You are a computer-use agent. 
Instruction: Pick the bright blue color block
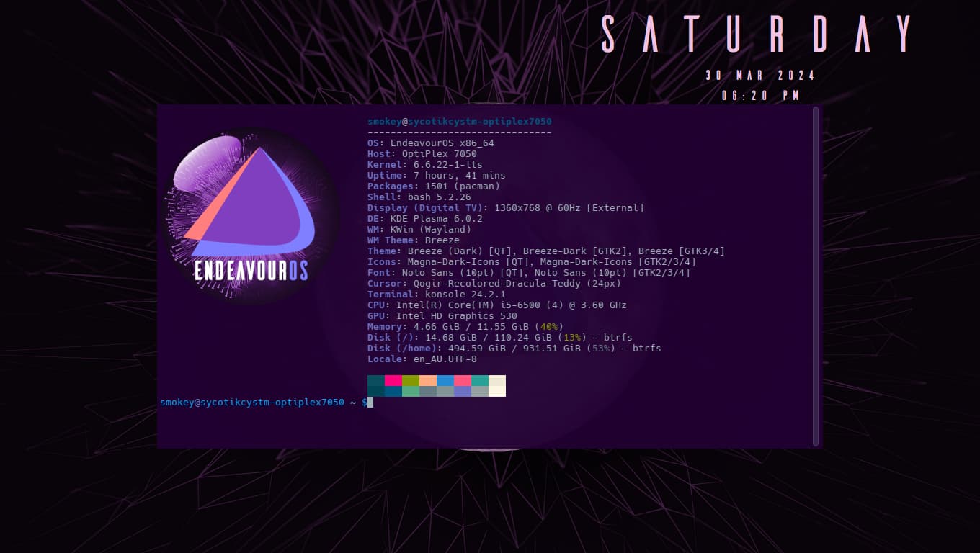[x=445, y=380]
